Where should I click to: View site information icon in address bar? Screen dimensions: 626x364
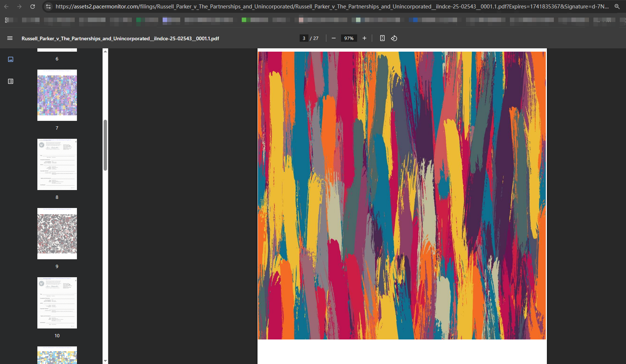click(48, 7)
